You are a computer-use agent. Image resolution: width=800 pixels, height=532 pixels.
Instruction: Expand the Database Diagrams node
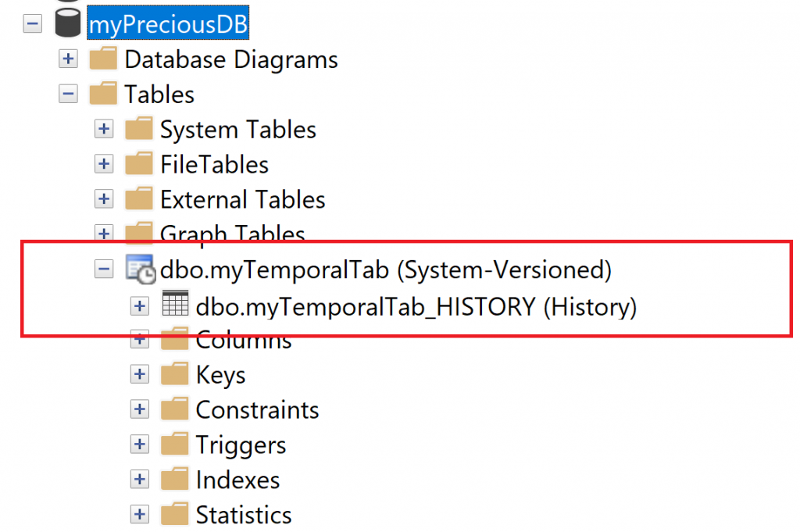pos(68,60)
